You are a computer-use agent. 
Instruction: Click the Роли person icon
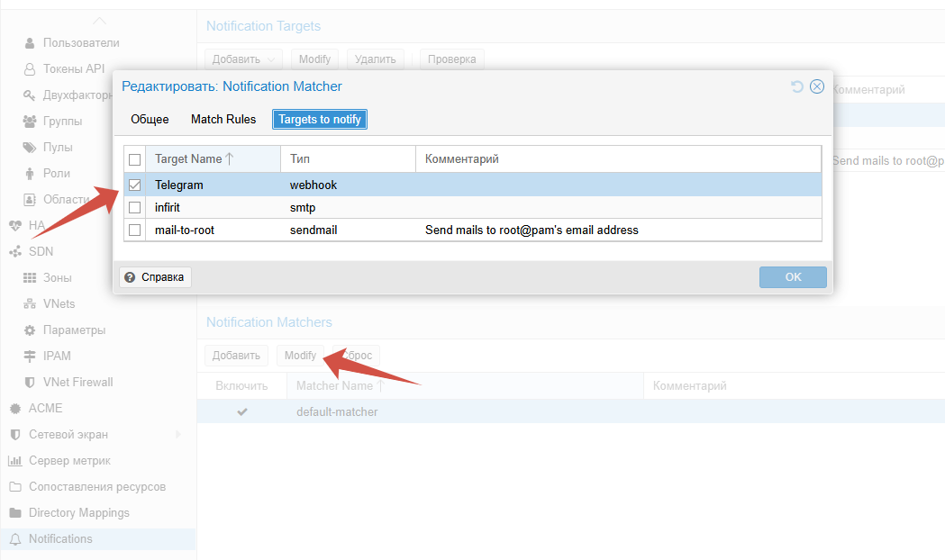30,174
